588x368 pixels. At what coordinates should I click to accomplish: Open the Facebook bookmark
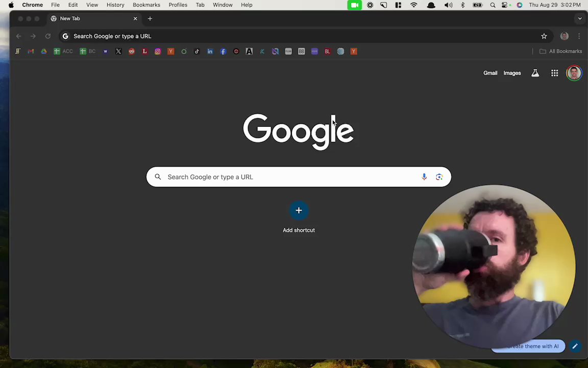click(x=223, y=52)
